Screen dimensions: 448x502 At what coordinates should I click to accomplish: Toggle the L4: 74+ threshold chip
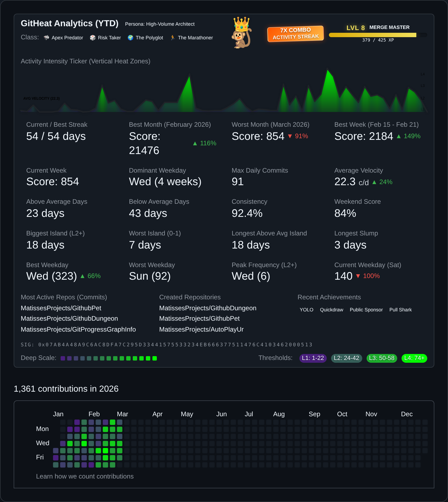pyautogui.click(x=414, y=358)
